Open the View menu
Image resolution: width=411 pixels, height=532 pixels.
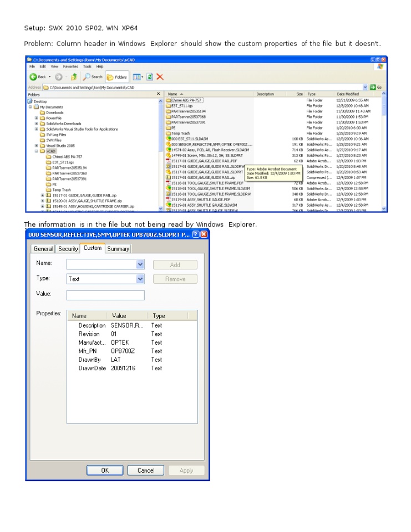[54, 66]
